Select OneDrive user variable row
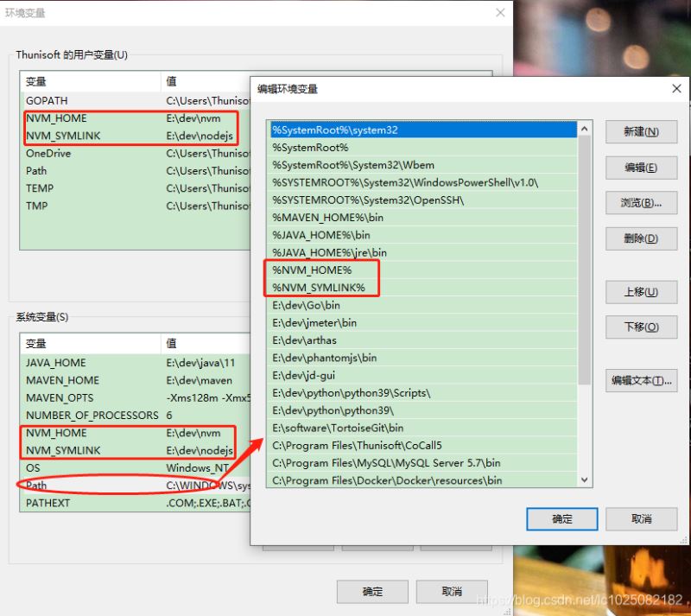This screenshot has height=616, width=691. click(x=136, y=154)
